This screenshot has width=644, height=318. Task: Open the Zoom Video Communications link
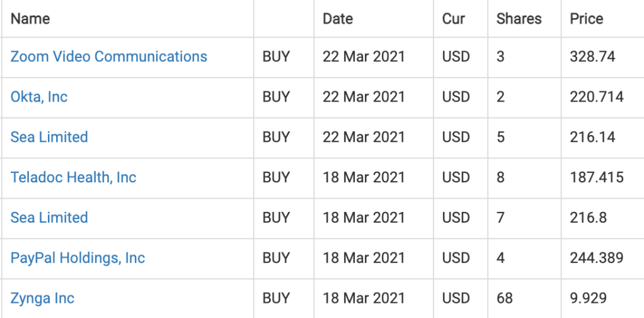108,57
